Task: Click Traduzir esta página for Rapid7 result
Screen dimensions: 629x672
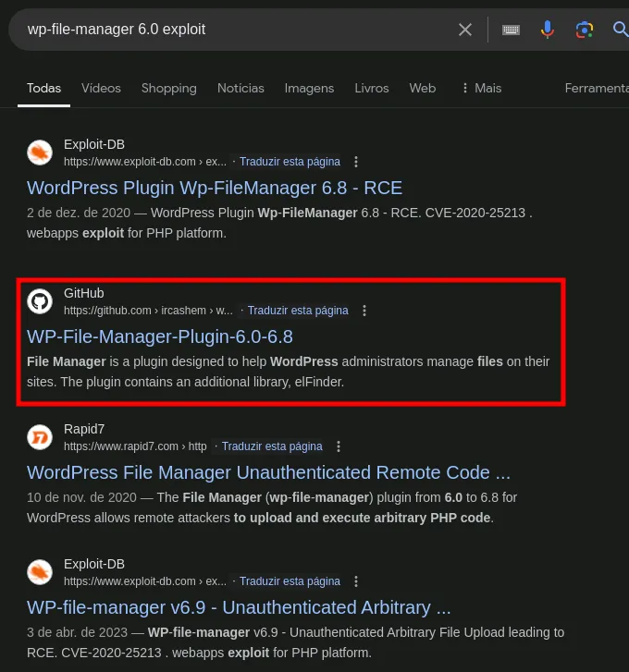Action: point(272,446)
